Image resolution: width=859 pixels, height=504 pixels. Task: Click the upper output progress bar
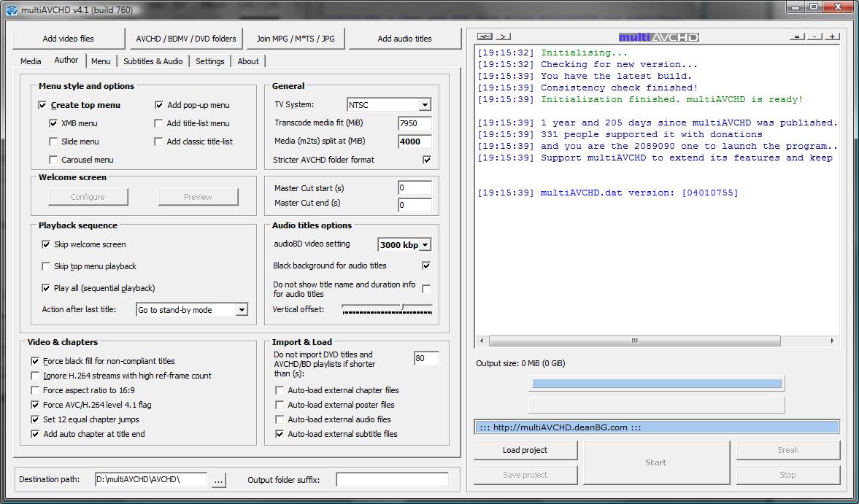656,383
